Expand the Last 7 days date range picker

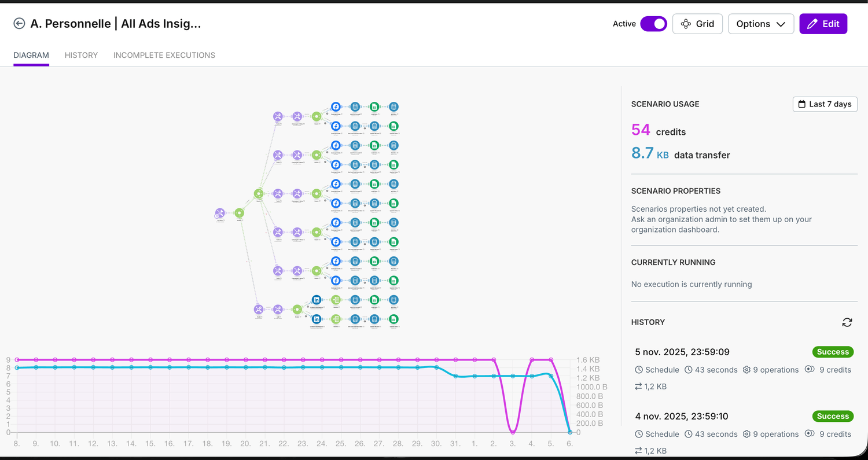(825, 104)
